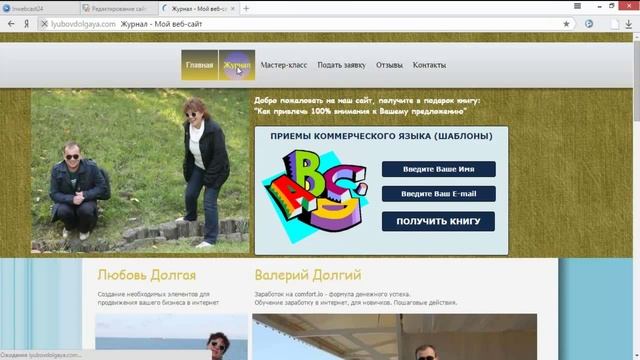Open the Yandex home Я icon
Screen dimensions: 640x360
(27, 24)
